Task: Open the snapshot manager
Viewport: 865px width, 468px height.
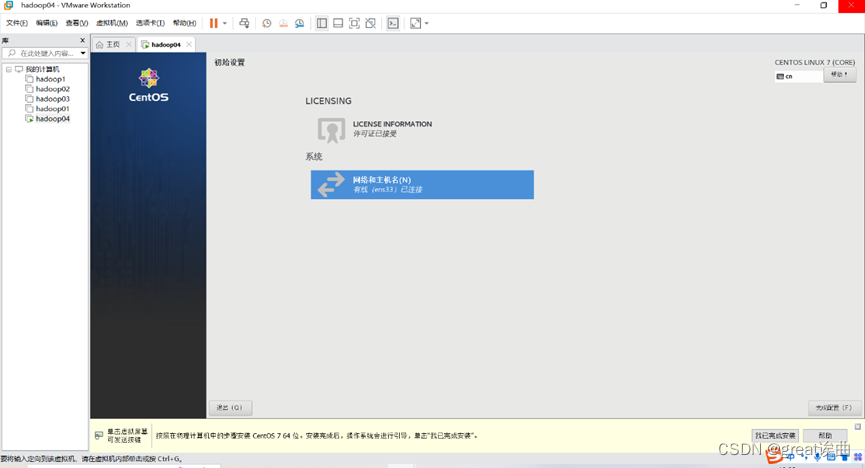Action: [300, 23]
